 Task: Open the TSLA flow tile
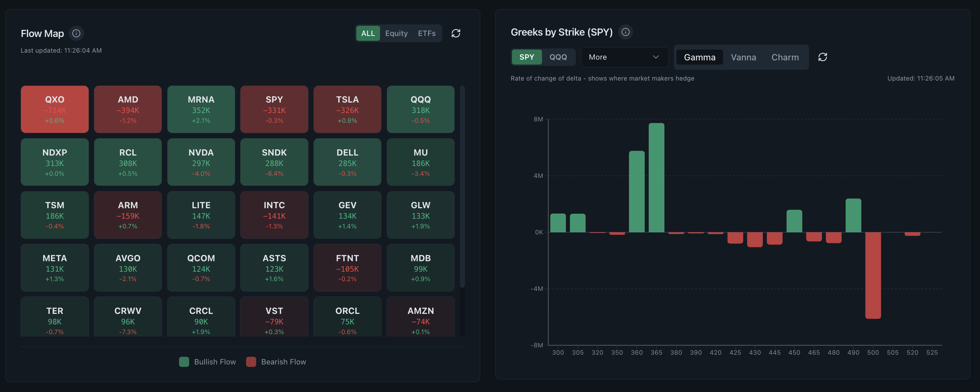(x=347, y=110)
